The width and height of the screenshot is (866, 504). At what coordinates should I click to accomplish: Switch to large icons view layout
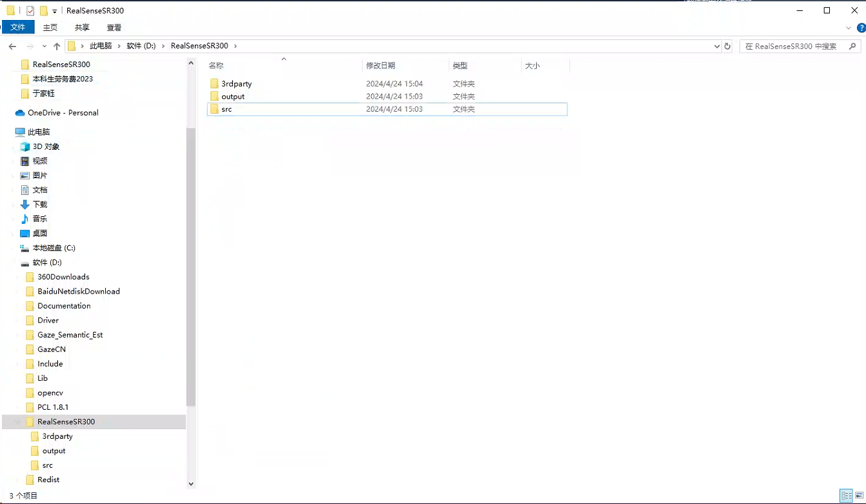[x=859, y=496]
